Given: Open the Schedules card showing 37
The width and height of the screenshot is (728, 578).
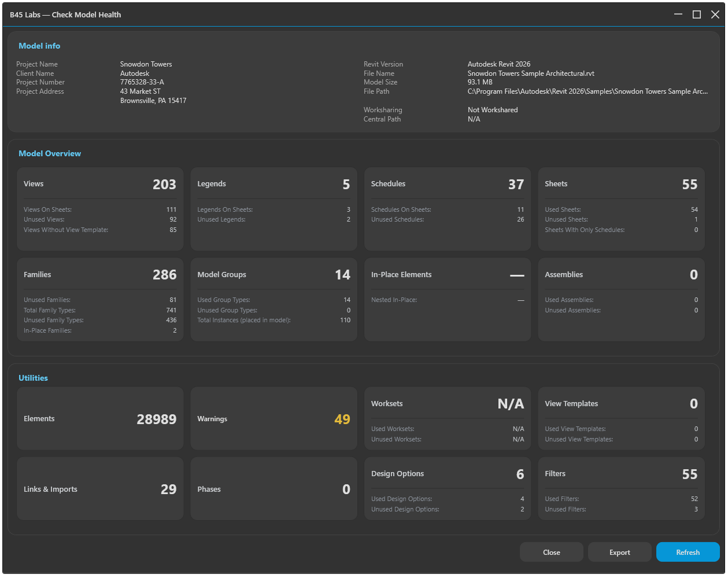Looking at the screenshot, I should click(x=448, y=209).
